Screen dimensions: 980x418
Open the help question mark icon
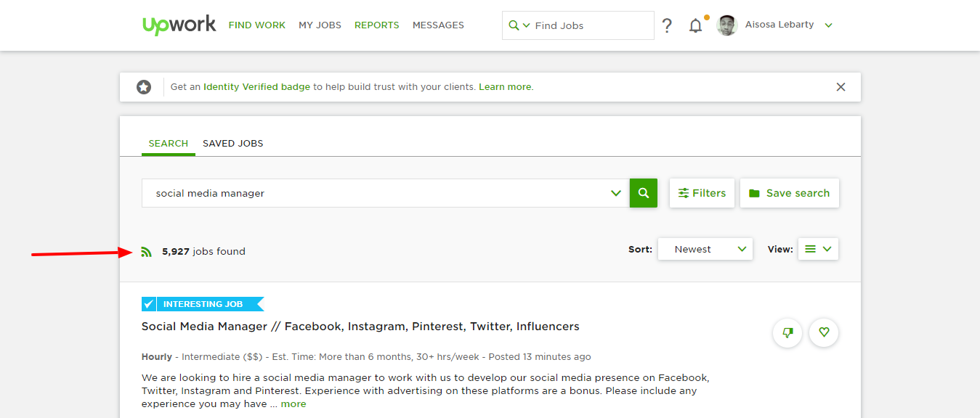667,25
